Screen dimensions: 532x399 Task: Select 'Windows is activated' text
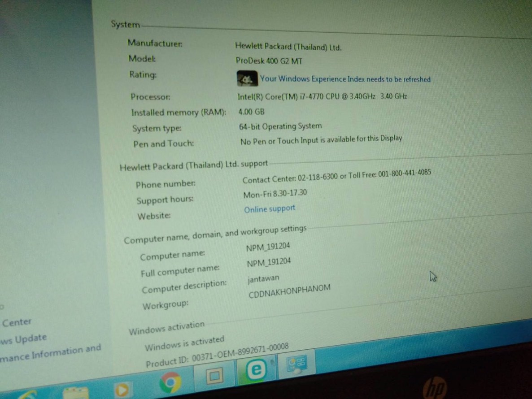point(184,343)
